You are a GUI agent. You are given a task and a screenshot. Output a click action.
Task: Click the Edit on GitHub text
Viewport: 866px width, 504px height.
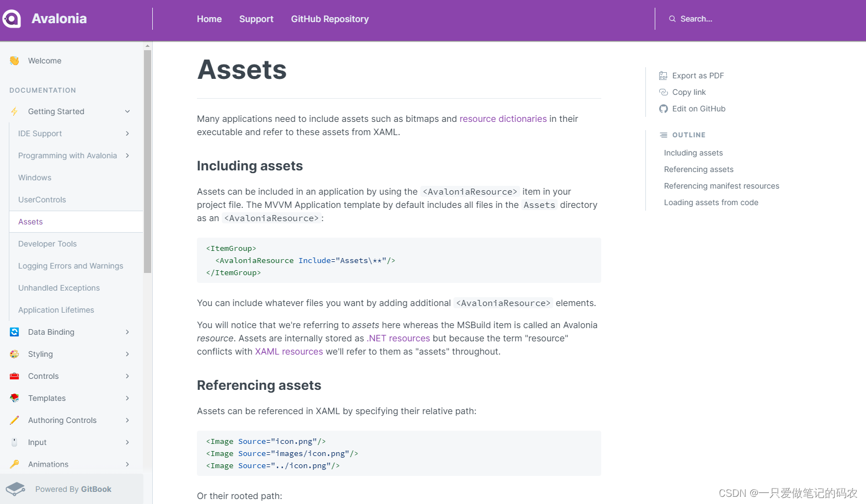(699, 109)
